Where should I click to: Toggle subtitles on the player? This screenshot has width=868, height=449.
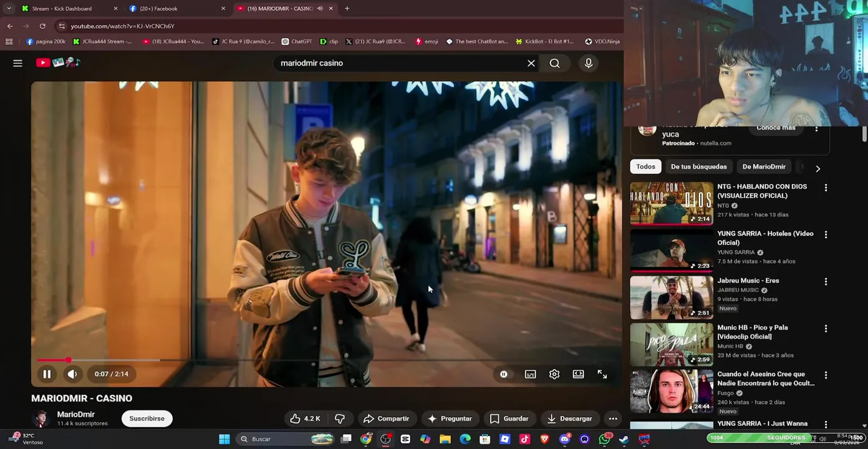click(x=530, y=374)
